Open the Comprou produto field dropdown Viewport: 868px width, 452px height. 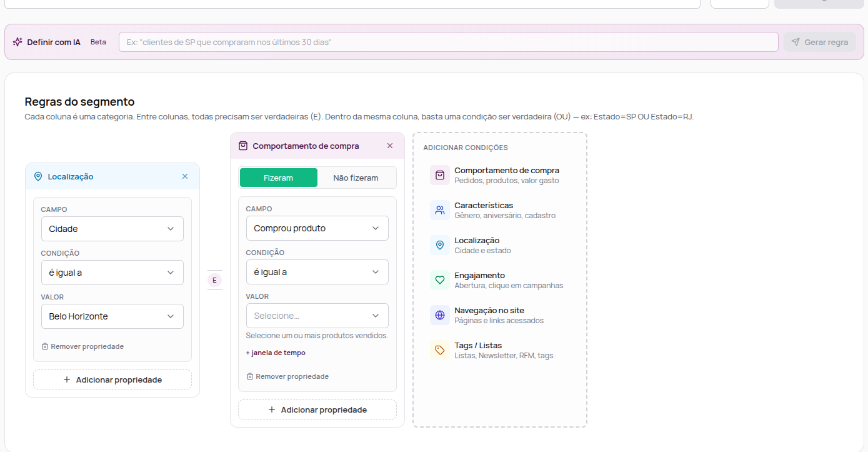coord(317,228)
